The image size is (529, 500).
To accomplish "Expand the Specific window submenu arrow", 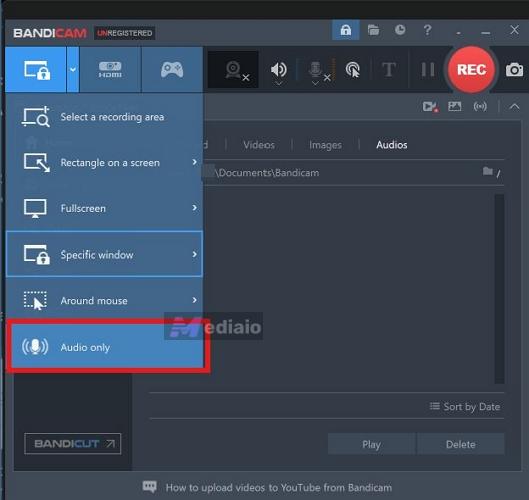I will pos(194,254).
